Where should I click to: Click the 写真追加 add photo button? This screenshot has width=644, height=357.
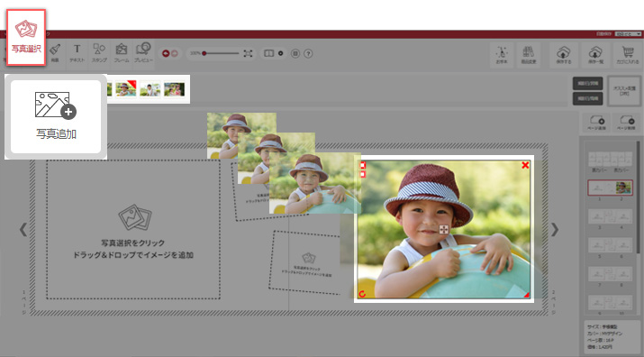click(x=56, y=116)
